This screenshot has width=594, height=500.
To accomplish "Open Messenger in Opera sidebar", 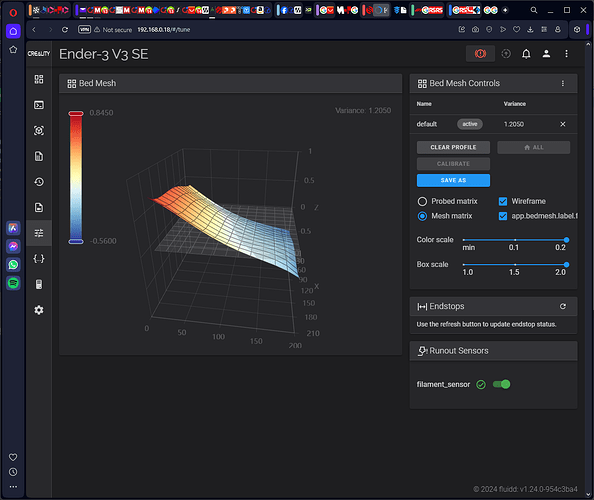I will click(13, 246).
